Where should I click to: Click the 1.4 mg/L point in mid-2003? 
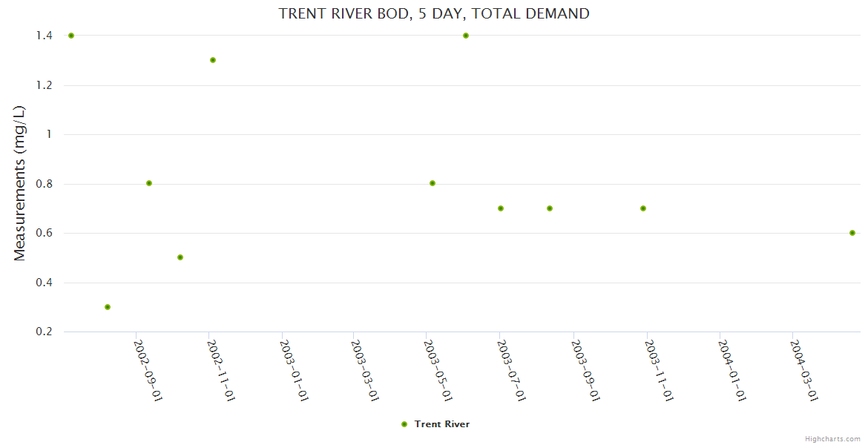(x=466, y=36)
